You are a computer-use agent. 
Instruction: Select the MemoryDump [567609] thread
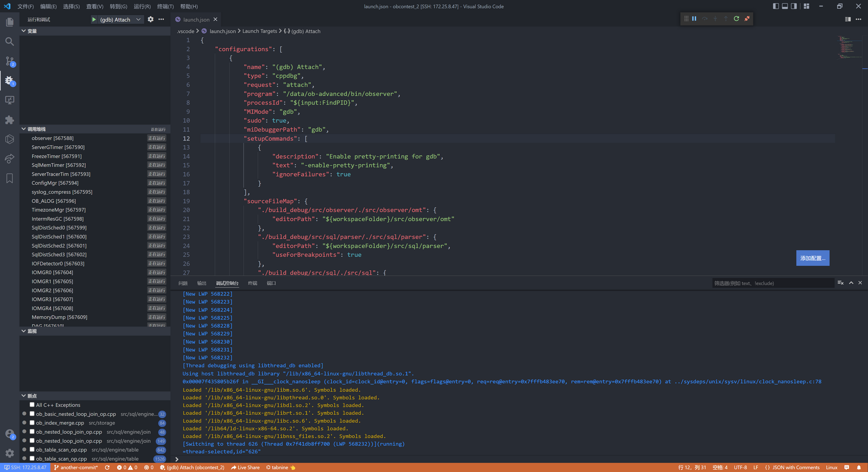pos(95,317)
